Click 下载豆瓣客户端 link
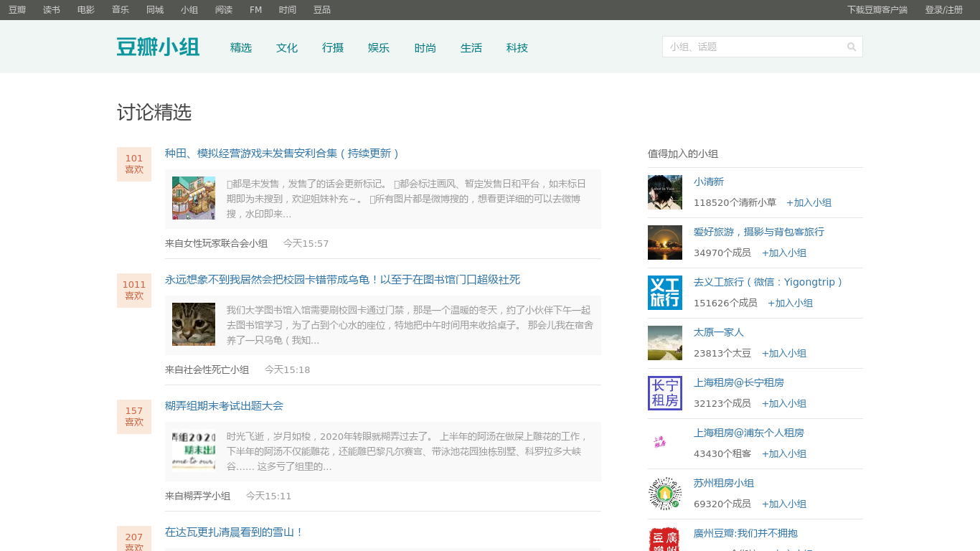Viewport: 980px width, 551px height. [877, 10]
